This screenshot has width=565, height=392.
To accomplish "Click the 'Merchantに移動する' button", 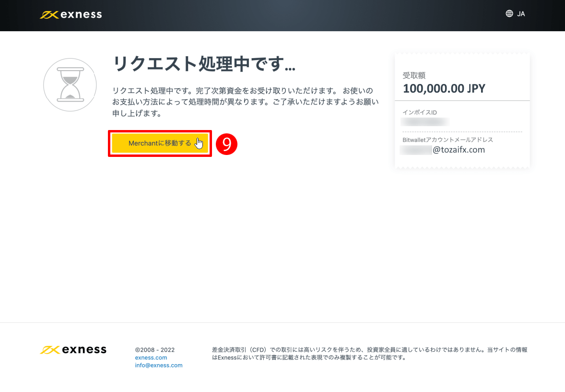I will (160, 143).
